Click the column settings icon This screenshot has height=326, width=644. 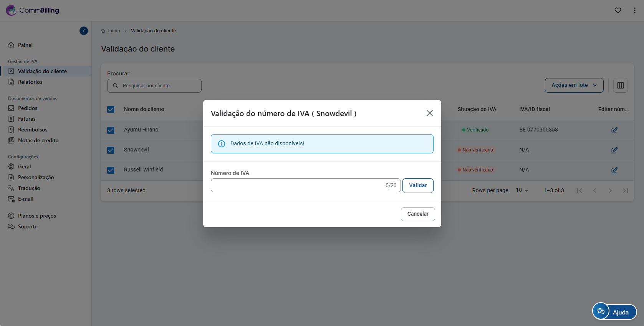pyautogui.click(x=620, y=85)
